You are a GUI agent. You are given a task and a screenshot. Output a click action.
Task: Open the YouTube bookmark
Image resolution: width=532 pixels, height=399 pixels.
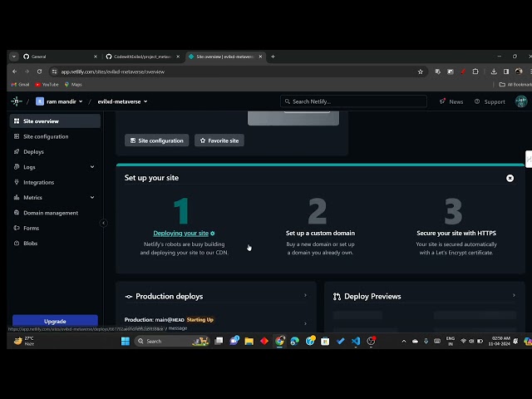pyautogui.click(x=47, y=85)
